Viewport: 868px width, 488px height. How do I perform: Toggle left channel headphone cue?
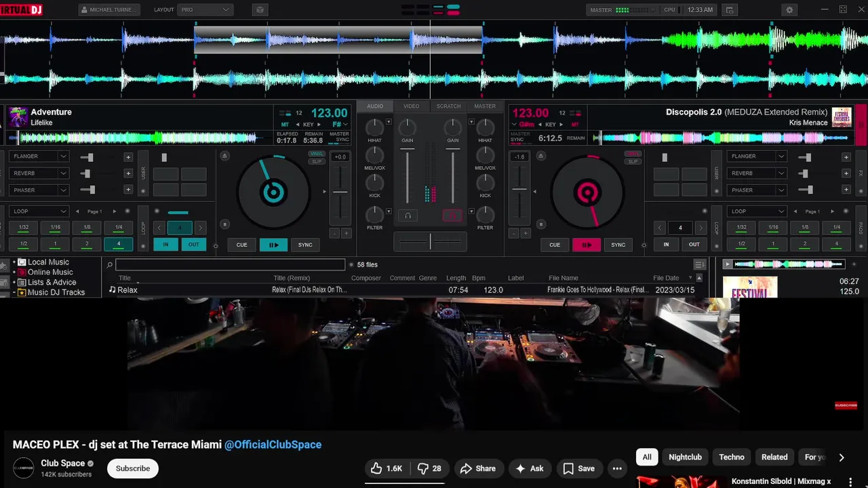pyautogui.click(x=408, y=216)
